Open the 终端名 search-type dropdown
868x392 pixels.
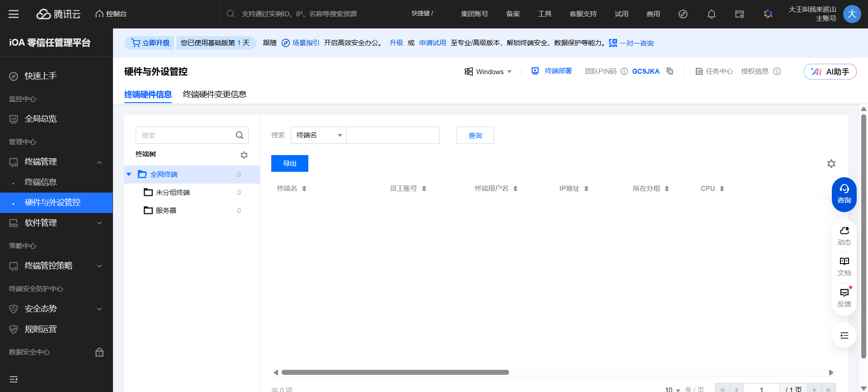point(319,135)
